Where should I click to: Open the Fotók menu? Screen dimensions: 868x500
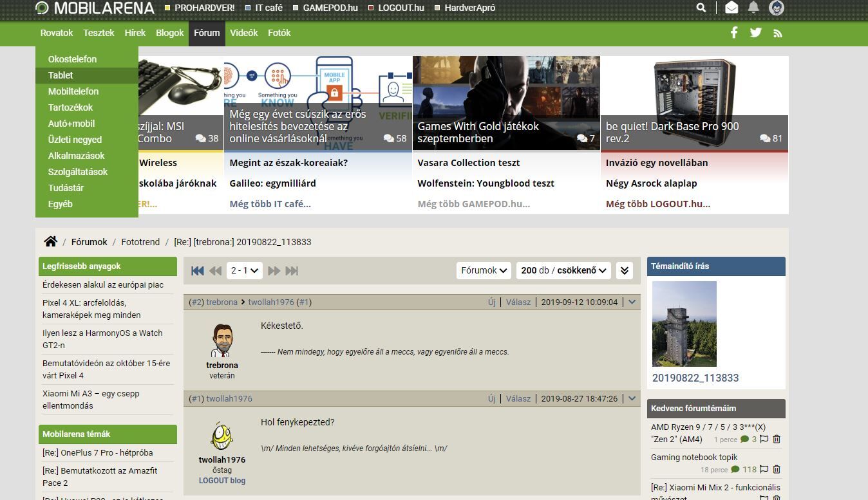click(279, 33)
